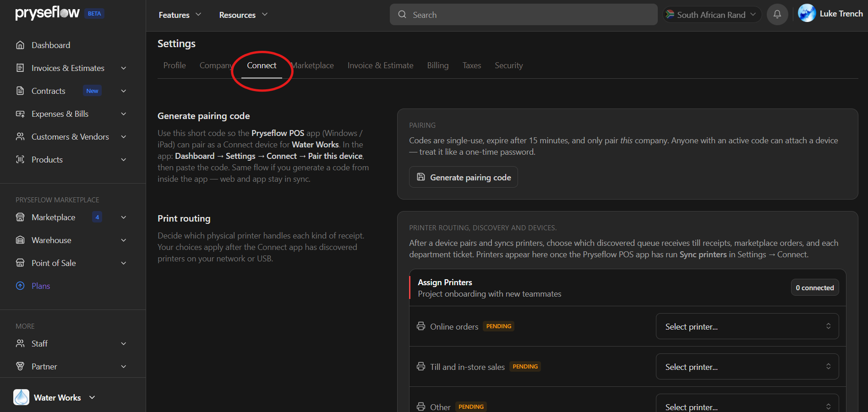The width and height of the screenshot is (868, 412).
Task: Click the PAIRING card label
Action: tap(422, 125)
